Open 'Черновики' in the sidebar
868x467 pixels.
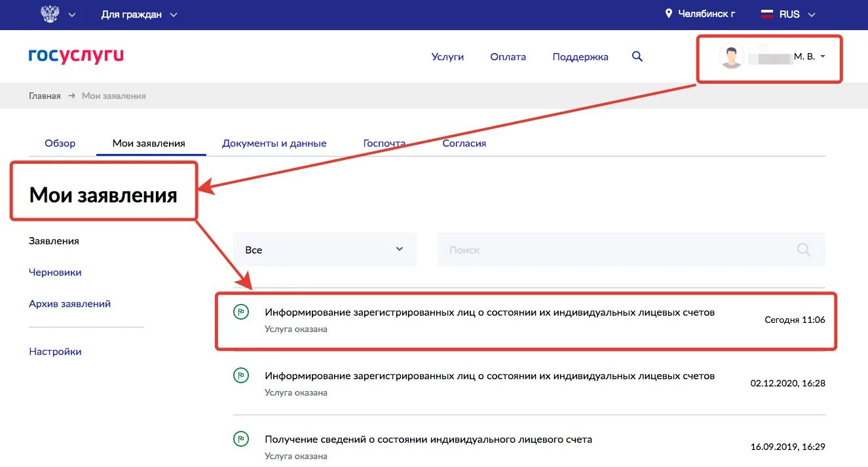(55, 272)
